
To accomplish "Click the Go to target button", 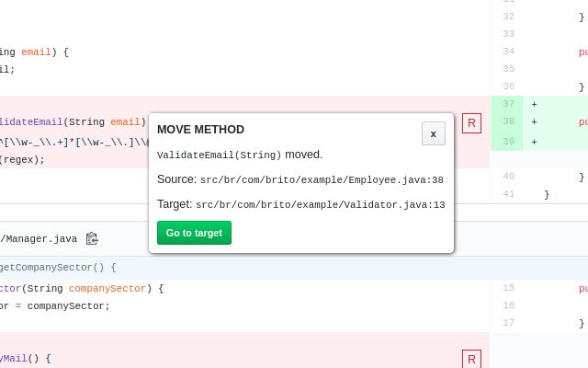I will tap(194, 233).
